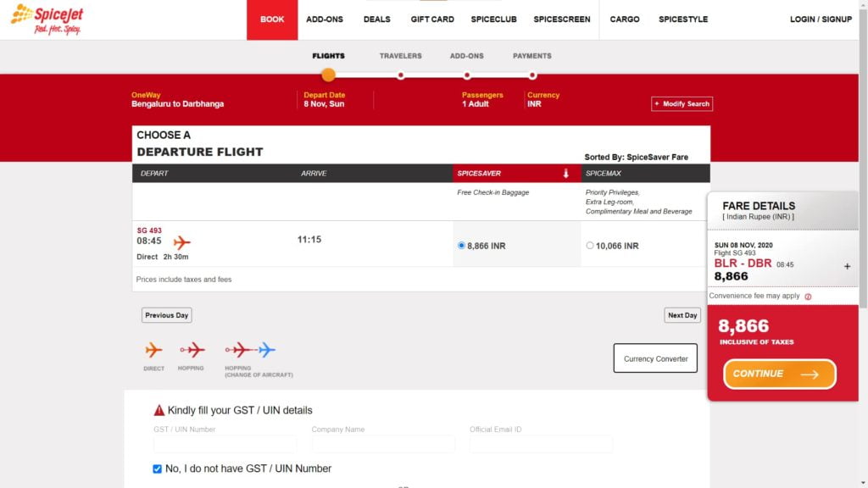The width and height of the screenshot is (868, 488).
Task: Select the 8,866 INR SpiceSaver fare
Action: tap(461, 246)
